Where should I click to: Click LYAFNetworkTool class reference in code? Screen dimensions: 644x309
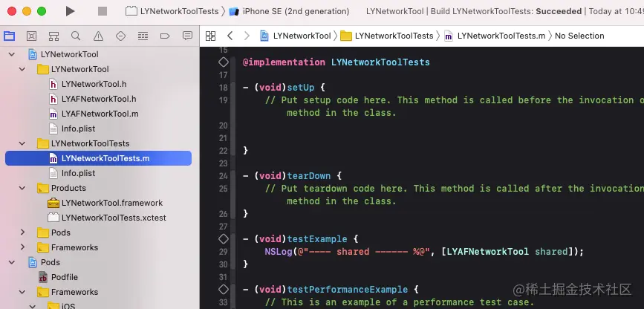pyautogui.click(x=488, y=252)
